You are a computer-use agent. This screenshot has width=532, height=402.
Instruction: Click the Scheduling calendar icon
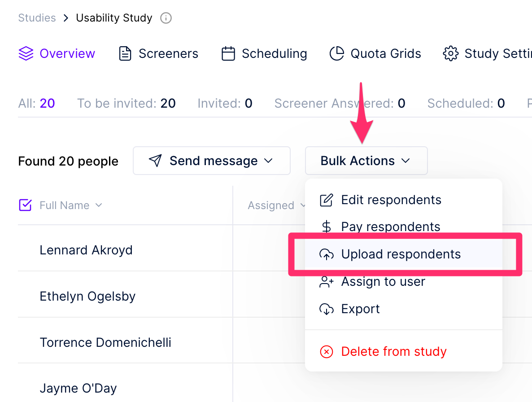click(x=228, y=54)
